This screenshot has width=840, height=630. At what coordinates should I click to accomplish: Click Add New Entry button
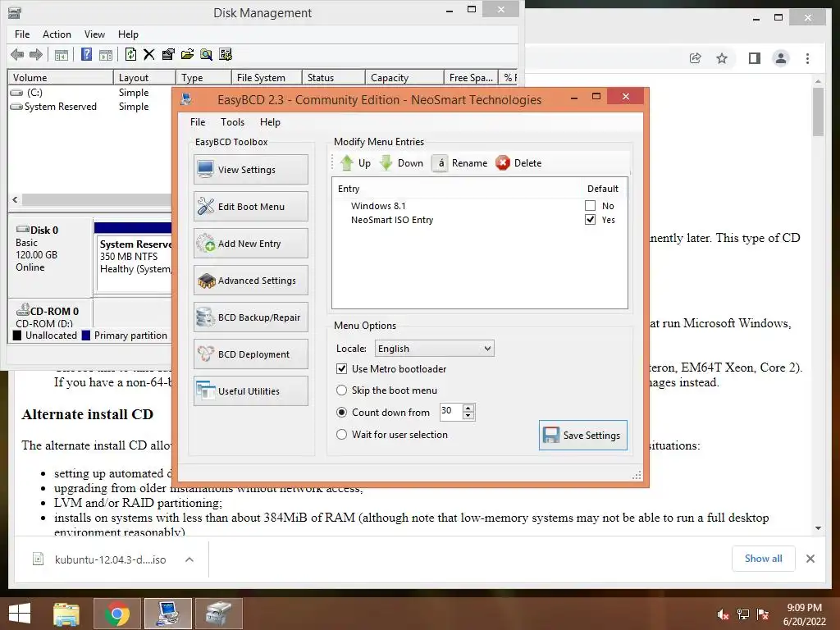pyautogui.click(x=251, y=243)
